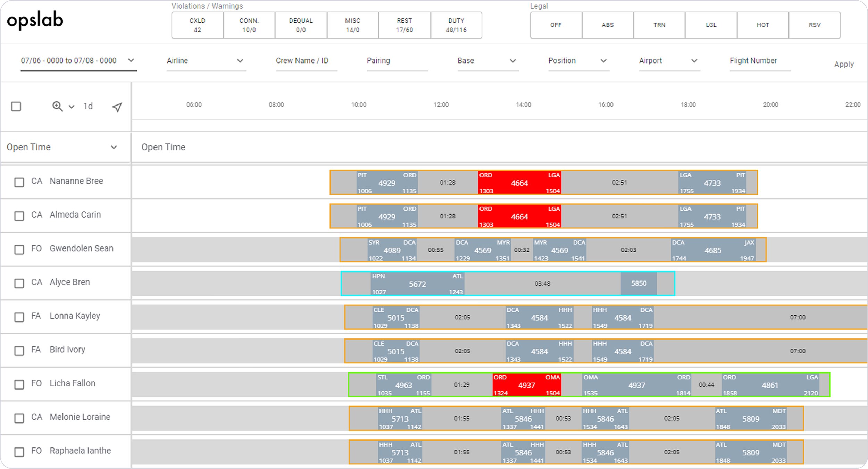Open the opslab logo home
Screen dimensions: 868x469
tap(35, 20)
